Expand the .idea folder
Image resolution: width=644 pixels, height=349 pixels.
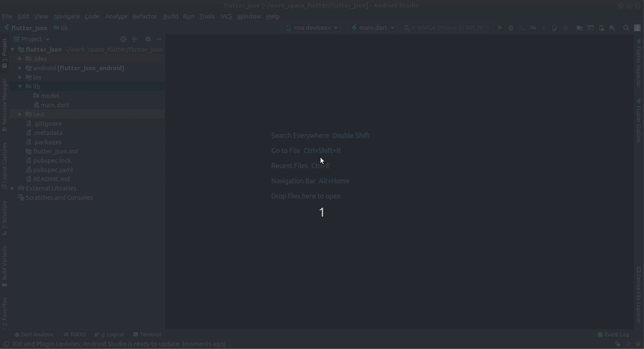tap(20, 59)
